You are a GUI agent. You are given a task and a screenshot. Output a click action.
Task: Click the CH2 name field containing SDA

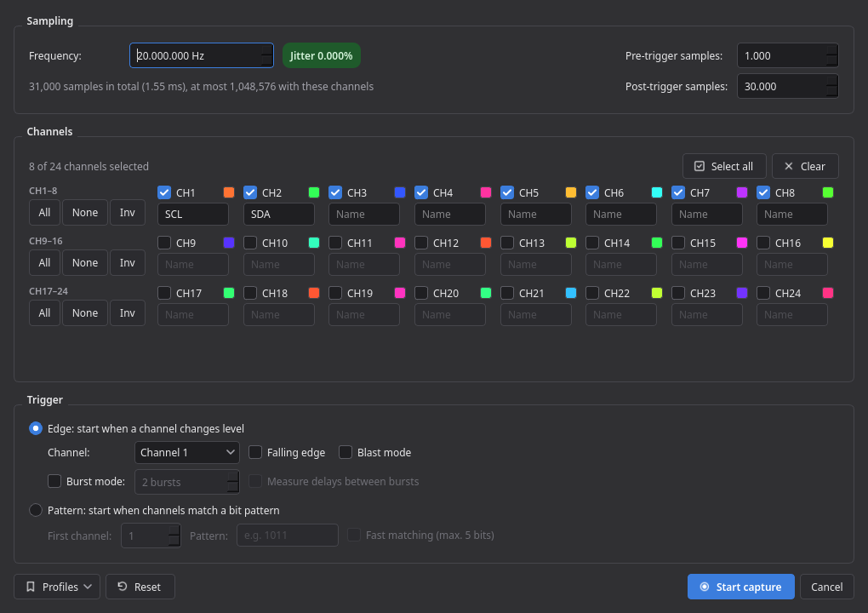click(x=279, y=215)
